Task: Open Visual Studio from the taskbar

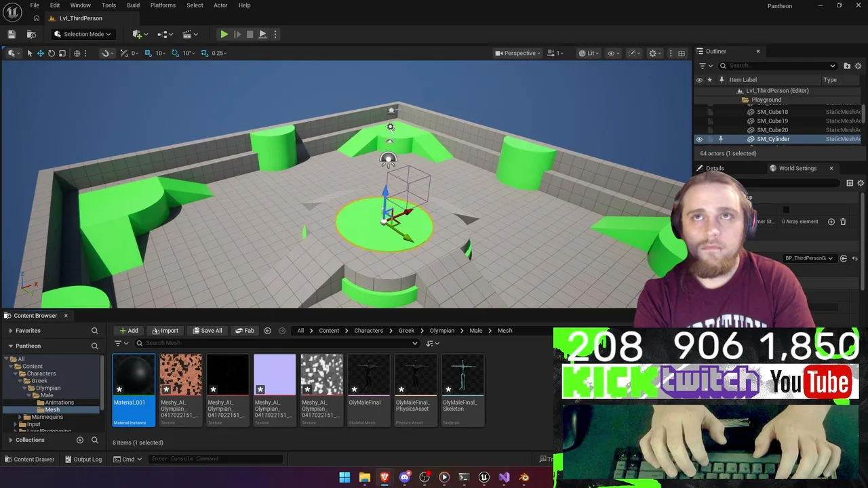Action: coord(504,477)
